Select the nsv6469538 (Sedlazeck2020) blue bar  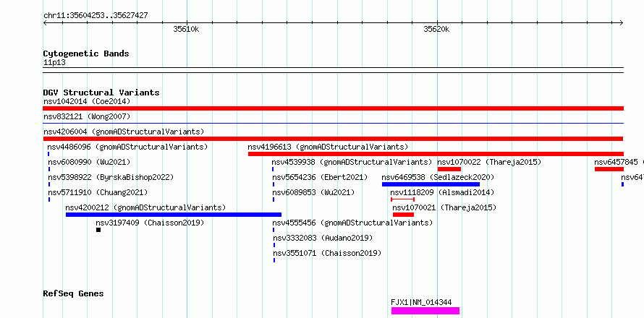(431, 184)
